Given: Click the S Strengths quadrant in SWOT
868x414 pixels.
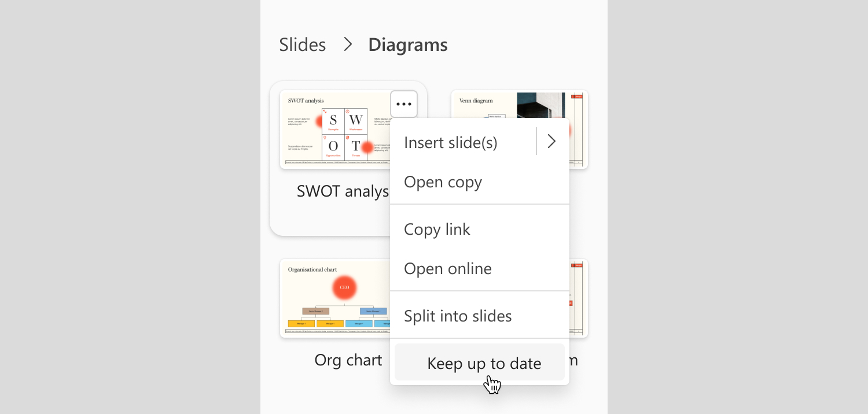Looking at the screenshot, I should coord(333,121).
